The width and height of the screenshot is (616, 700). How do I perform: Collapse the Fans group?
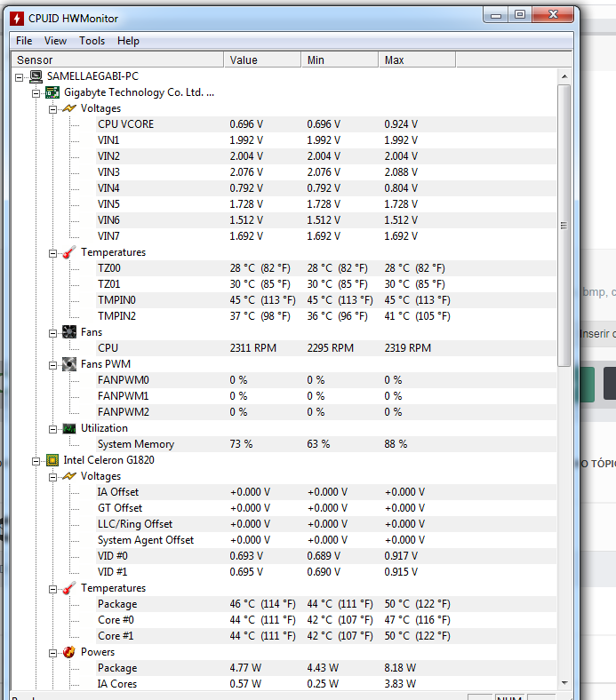coord(52,333)
